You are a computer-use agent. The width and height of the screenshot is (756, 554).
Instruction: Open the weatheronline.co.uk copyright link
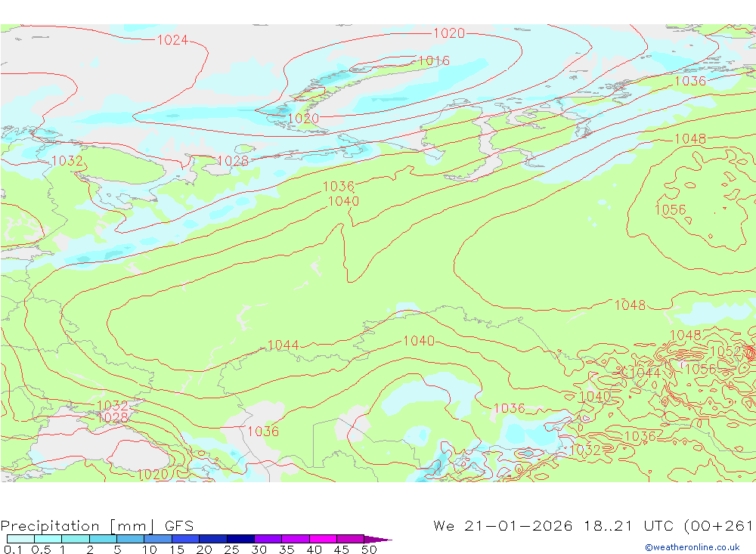pos(692,547)
